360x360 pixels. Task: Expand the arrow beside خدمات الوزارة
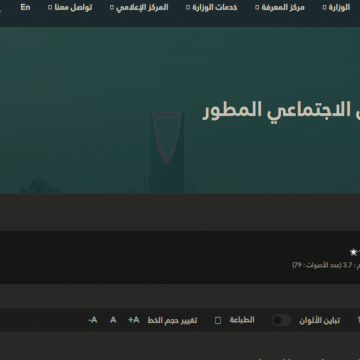tap(188, 8)
